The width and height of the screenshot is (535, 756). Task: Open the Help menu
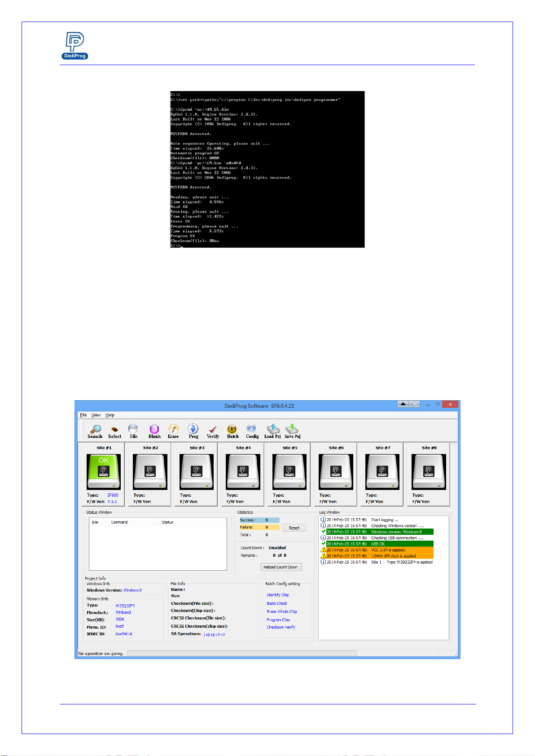(x=110, y=415)
